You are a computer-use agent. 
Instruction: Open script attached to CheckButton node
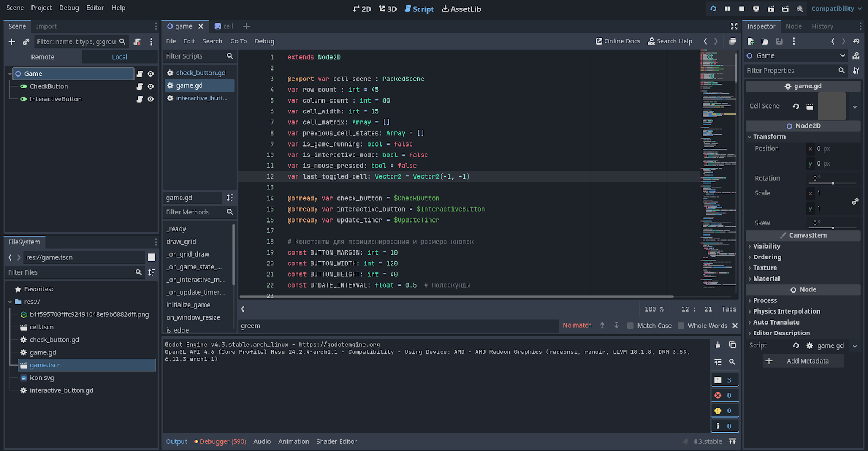click(x=139, y=86)
